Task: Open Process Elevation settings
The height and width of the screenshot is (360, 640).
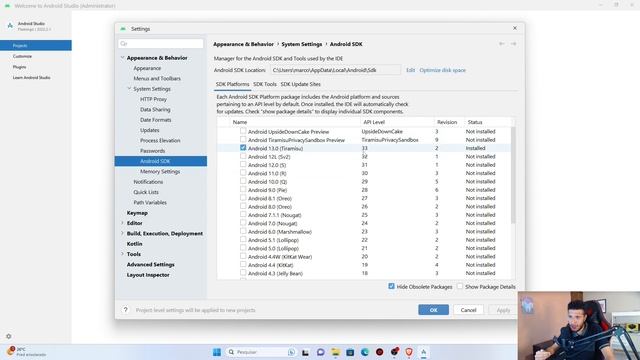Action: pos(160,140)
